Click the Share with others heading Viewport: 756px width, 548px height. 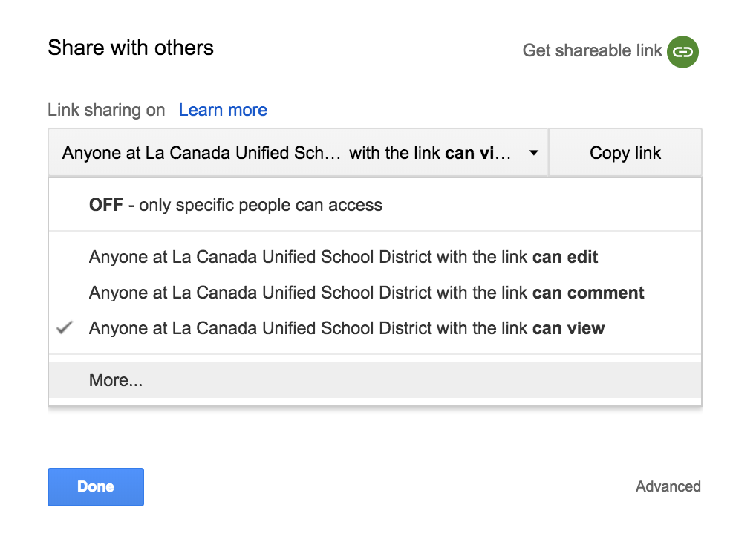131,48
